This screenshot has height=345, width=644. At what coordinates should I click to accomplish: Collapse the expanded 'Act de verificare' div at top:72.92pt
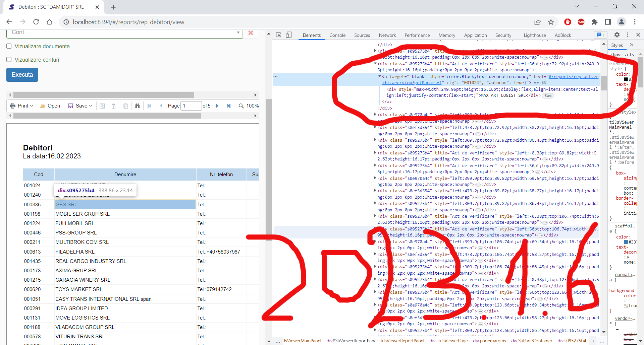tap(375, 64)
